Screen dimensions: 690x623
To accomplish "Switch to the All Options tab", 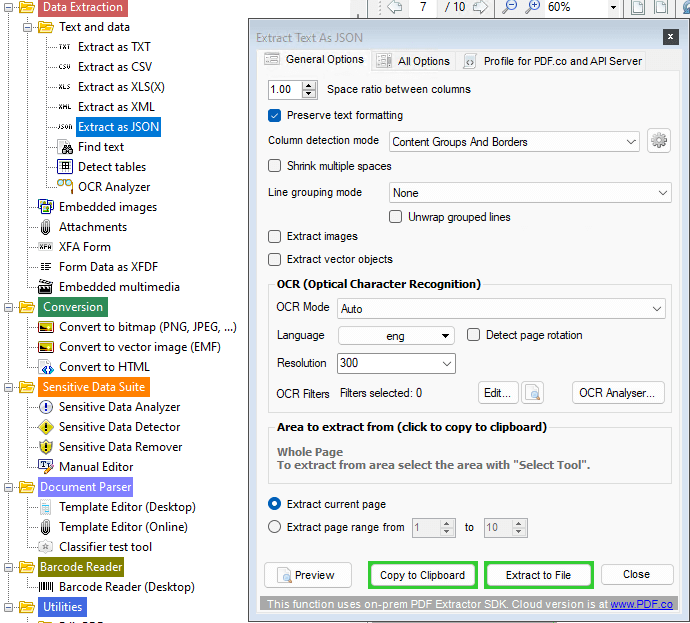I will point(413,61).
